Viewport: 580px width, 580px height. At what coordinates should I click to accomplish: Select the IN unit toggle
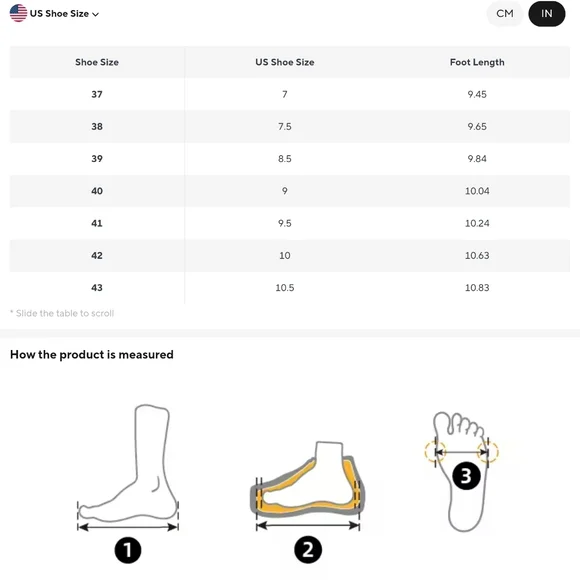click(x=546, y=14)
